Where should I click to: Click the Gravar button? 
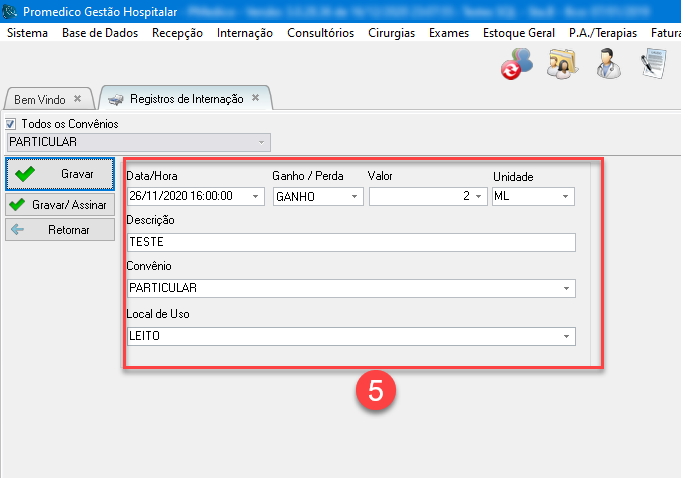(x=60, y=174)
